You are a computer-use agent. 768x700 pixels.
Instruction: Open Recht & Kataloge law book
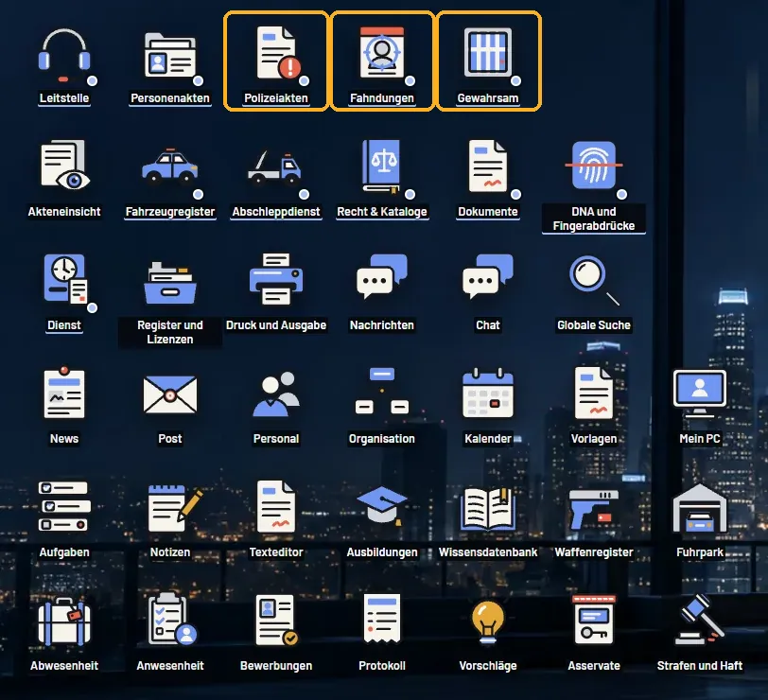tap(382, 166)
